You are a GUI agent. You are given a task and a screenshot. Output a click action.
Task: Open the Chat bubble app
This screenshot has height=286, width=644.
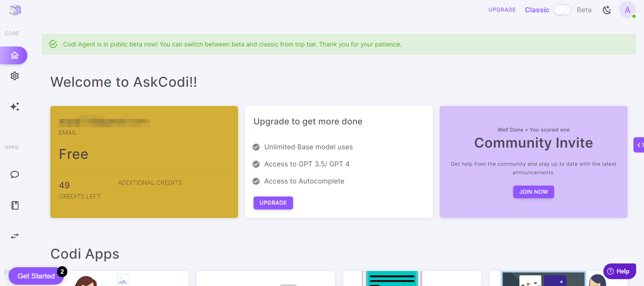coord(15,175)
